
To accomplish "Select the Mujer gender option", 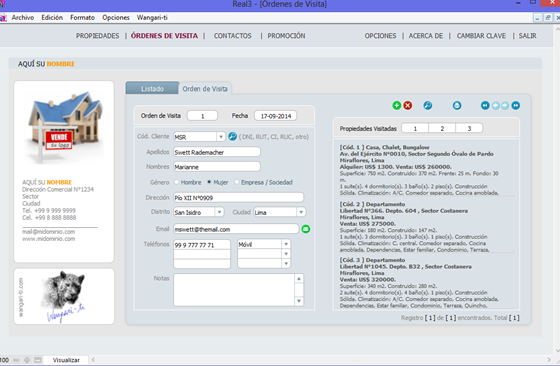I will (209, 182).
